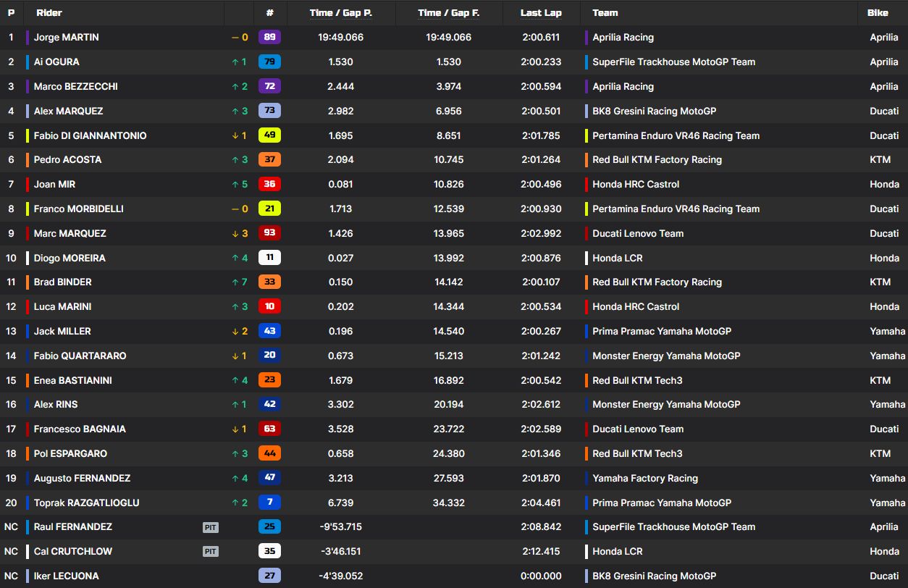Click the P position column header
The width and height of the screenshot is (908, 588).
[x=11, y=12]
